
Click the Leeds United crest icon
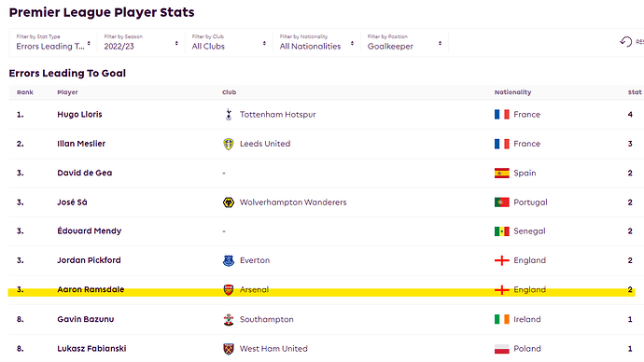[x=229, y=144]
